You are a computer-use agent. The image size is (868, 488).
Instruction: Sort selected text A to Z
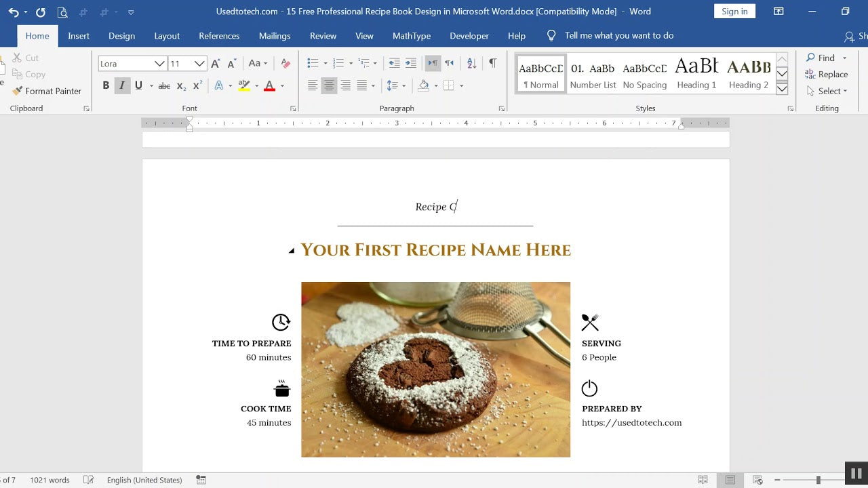472,64
